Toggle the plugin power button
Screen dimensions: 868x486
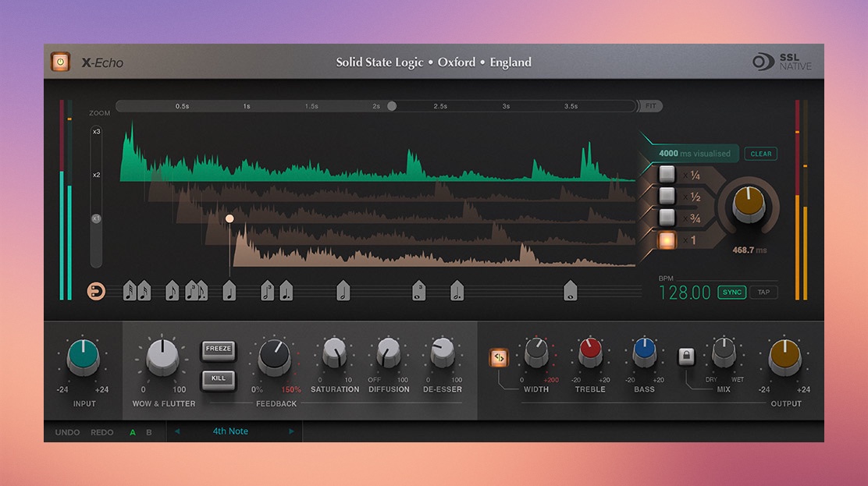(x=60, y=62)
